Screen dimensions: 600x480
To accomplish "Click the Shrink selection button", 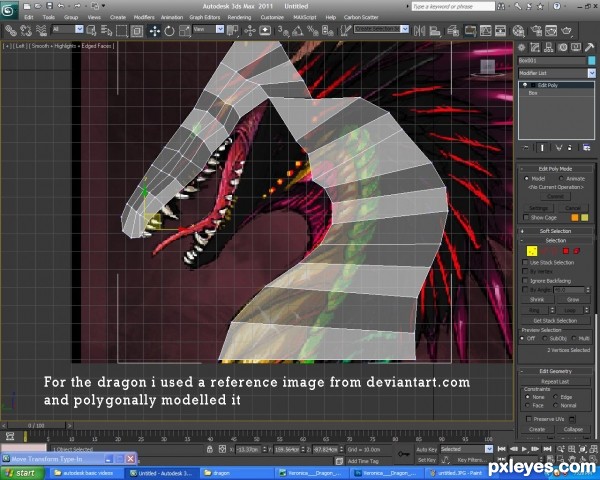I will 537,299.
